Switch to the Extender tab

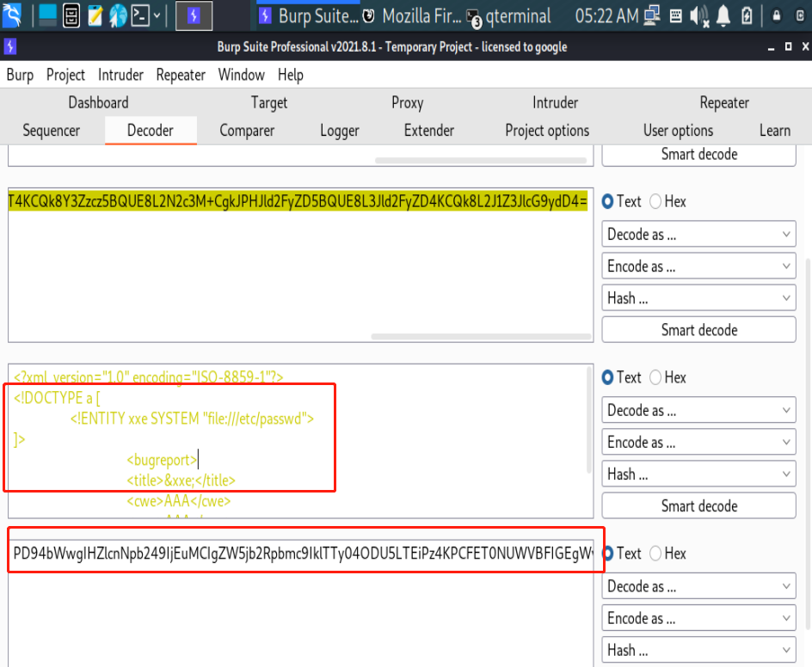pos(429,131)
